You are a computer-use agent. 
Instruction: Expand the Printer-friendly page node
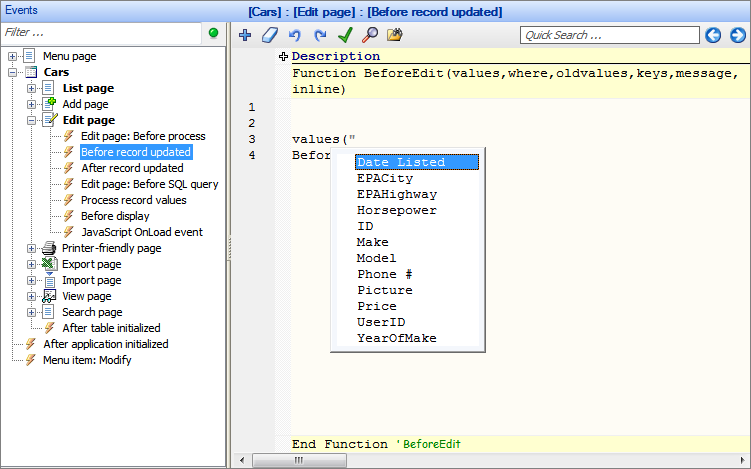pyautogui.click(x=31, y=248)
